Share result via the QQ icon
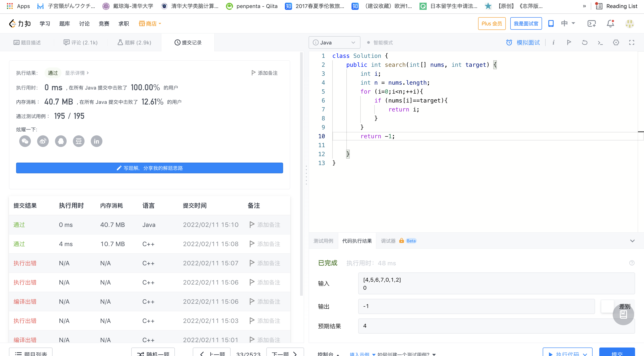The height and width of the screenshot is (356, 644). pyautogui.click(x=61, y=141)
